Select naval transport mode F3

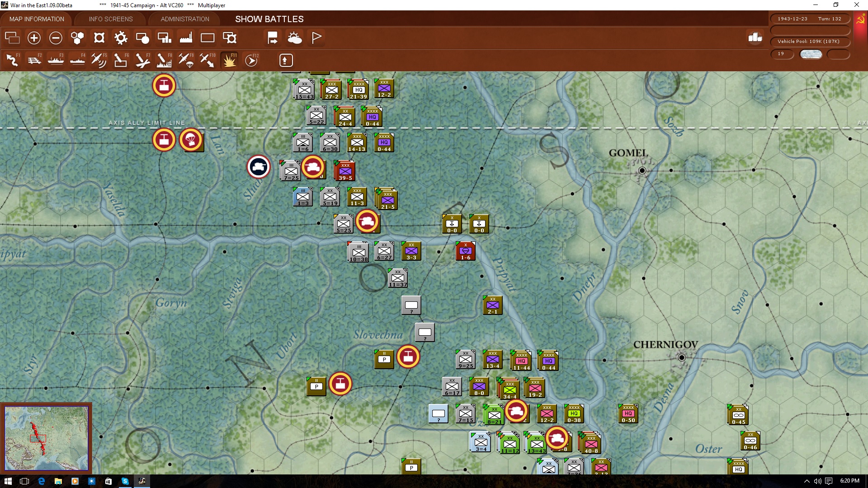56,60
